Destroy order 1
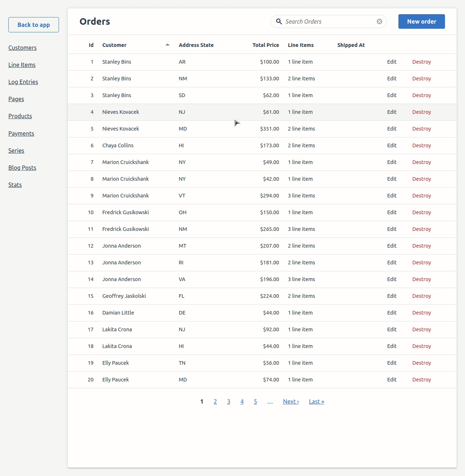 [422, 62]
